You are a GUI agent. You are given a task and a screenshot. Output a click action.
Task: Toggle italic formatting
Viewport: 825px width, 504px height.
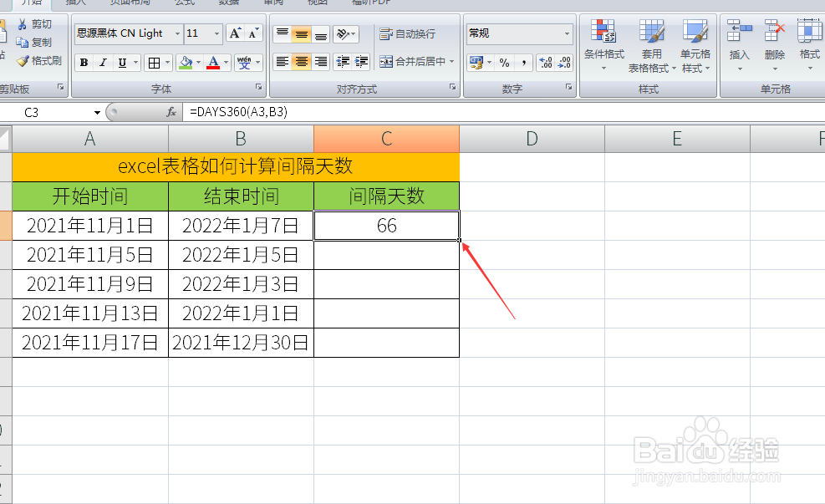(x=103, y=64)
